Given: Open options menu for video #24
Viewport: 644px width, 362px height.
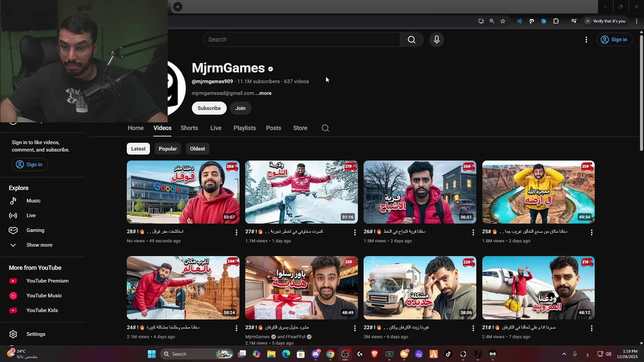Looking at the screenshot, I should tap(236, 328).
